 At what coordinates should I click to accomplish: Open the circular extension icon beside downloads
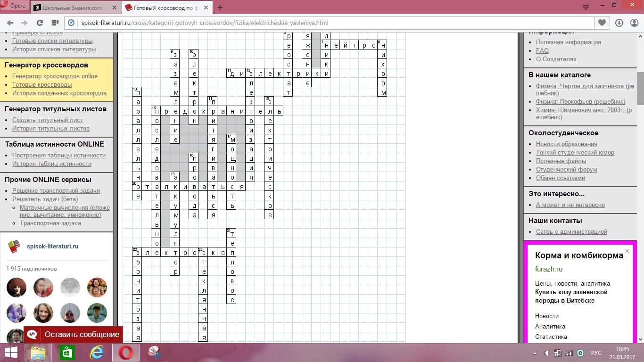[x=633, y=23]
